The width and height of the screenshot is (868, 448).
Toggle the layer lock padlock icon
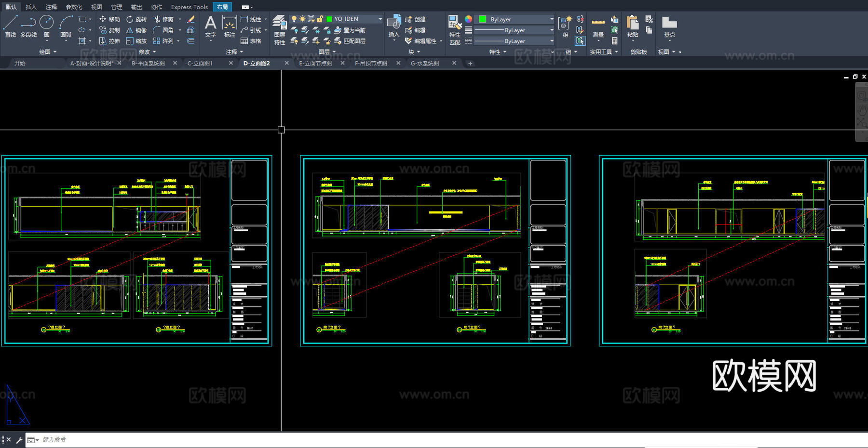[320, 19]
